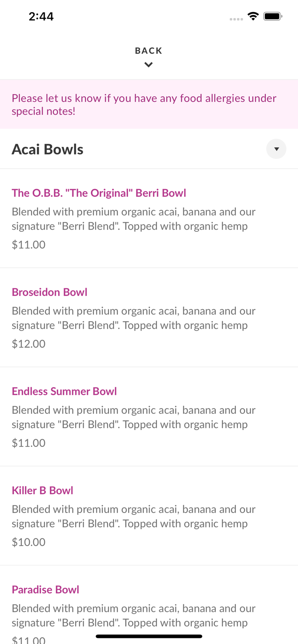Select the Acai Bowls section header

[47, 149]
